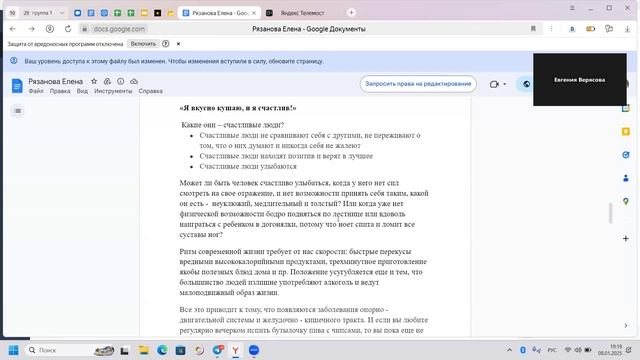Add an add-on via the plus icon
The width and height of the screenshot is (640, 360).
pos(626,238)
